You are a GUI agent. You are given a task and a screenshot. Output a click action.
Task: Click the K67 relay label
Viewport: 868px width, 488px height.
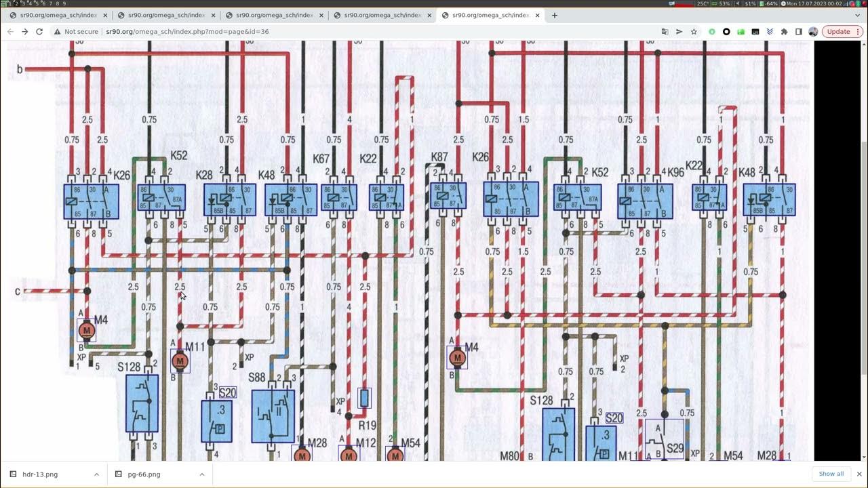pos(321,159)
